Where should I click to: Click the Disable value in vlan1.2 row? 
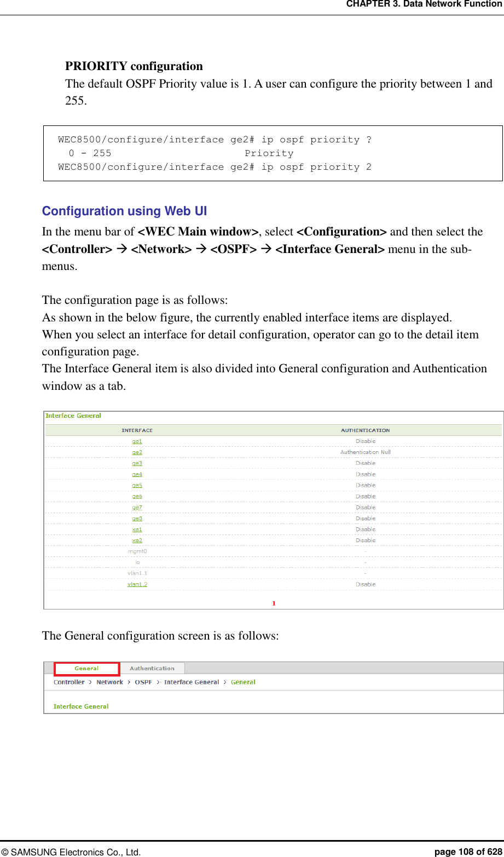tap(366, 584)
